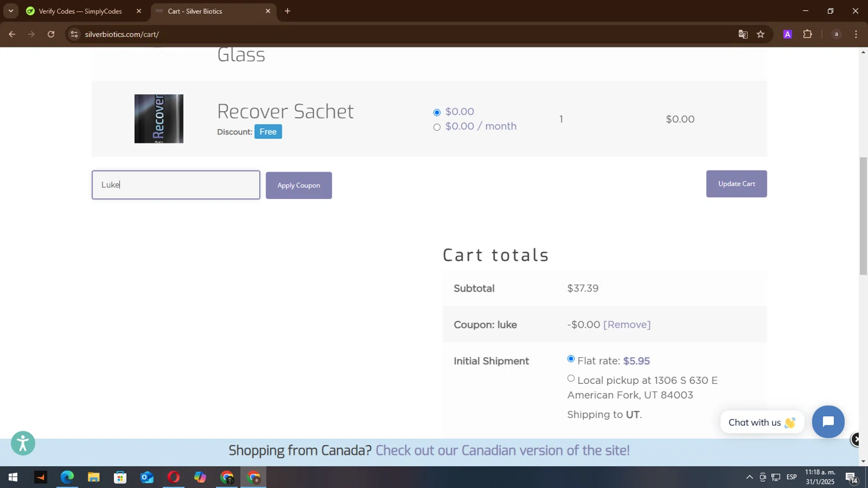Open Microsoft Edge from the taskbar
Screen dimensions: 868x488
tap(67, 478)
